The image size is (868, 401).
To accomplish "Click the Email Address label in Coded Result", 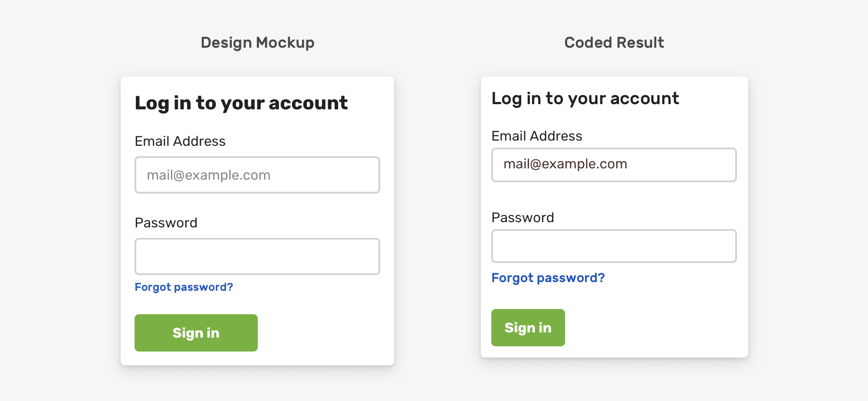I will pyautogui.click(x=537, y=136).
